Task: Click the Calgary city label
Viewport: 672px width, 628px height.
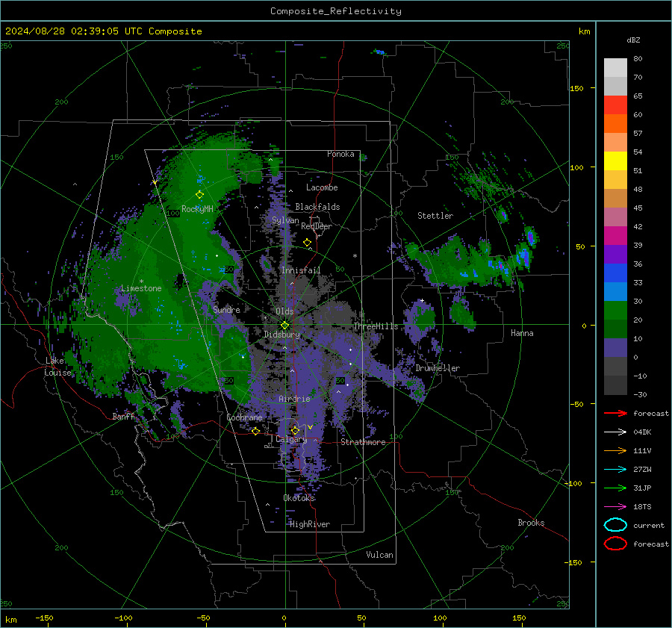Action: pos(291,439)
